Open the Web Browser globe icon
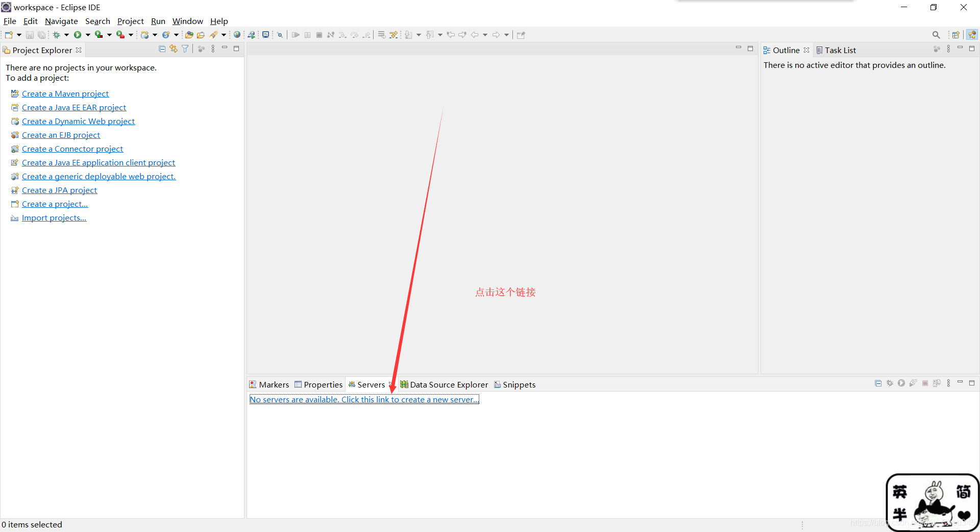This screenshot has height=532, width=980. click(x=237, y=35)
